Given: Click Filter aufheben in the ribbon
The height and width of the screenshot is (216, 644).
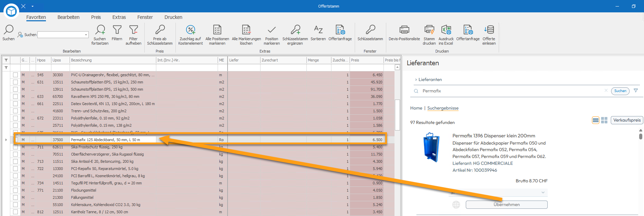Looking at the screenshot, I should (x=133, y=35).
